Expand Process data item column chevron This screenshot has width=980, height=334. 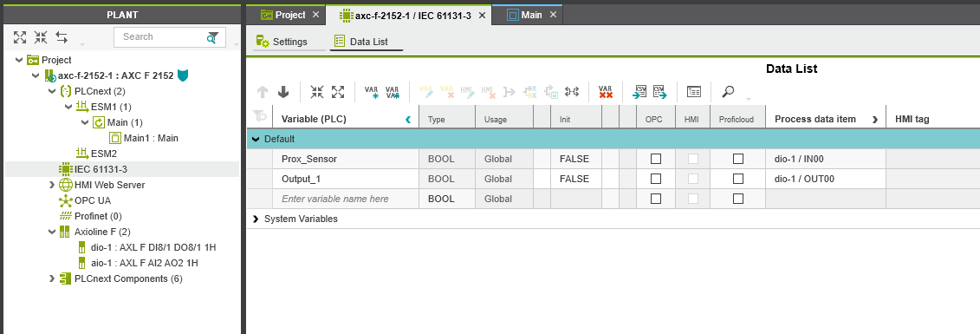[x=875, y=119]
